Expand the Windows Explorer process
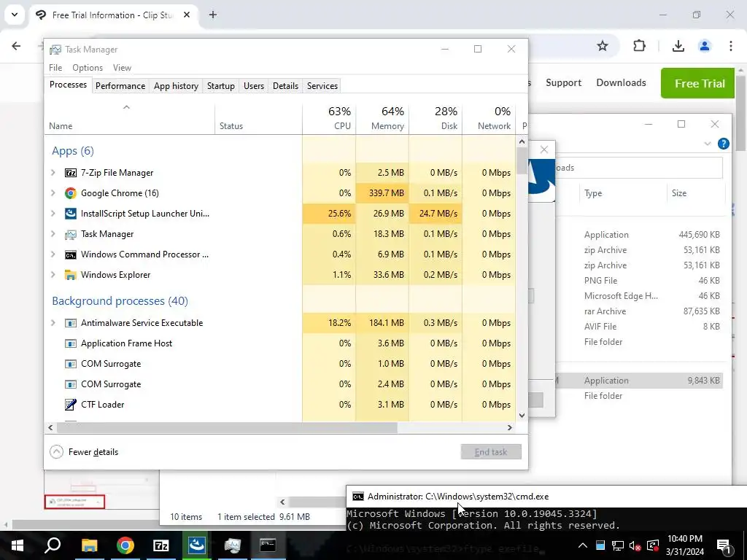 (x=53, y=275)
